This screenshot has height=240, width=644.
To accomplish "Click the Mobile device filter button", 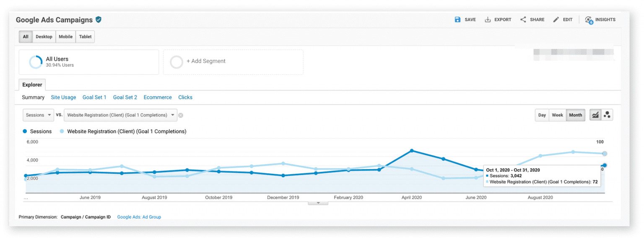I will click(x=65, y=37).
